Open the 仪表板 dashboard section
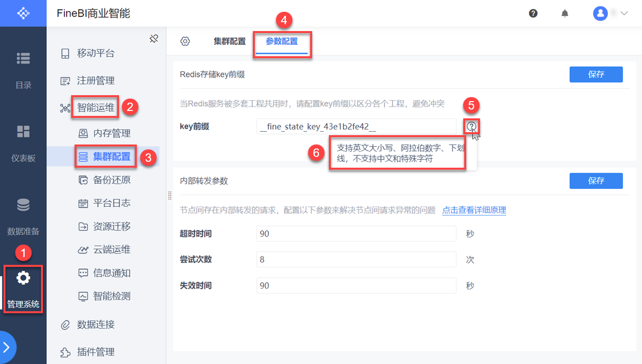 23,144
